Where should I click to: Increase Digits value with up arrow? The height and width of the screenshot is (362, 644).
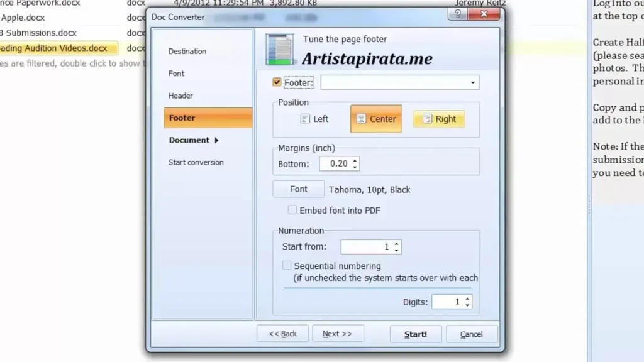(467, 299)
